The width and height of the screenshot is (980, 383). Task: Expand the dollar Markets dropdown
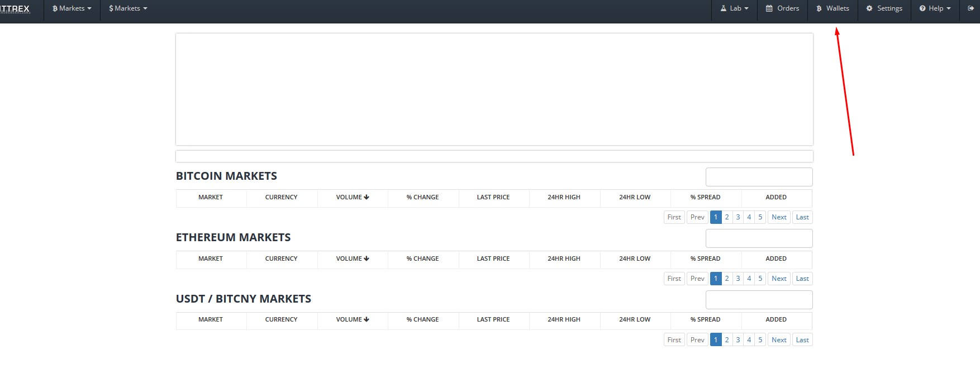(x=128, y=8)
